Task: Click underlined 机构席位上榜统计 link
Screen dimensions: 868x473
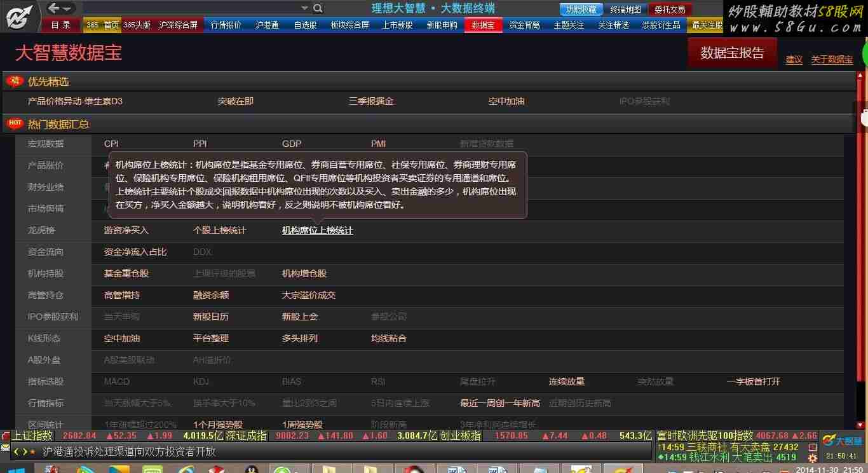Action: coord(318,230)
